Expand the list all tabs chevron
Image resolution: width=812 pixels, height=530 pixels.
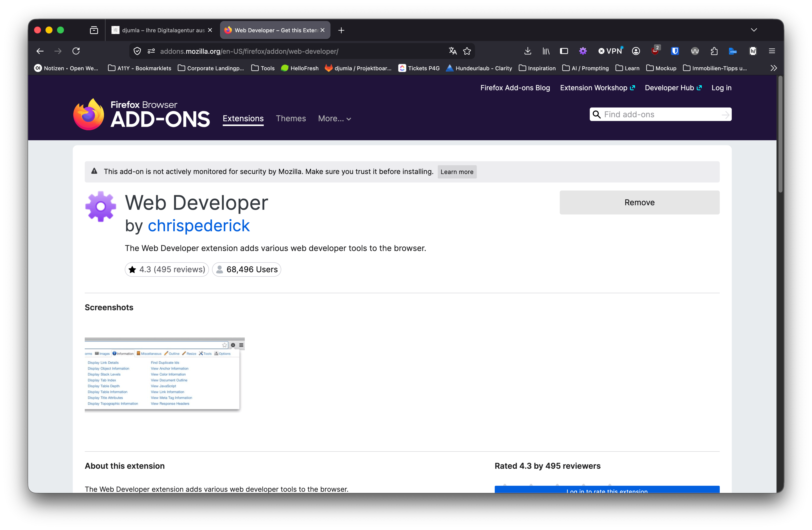pos(754,30)
